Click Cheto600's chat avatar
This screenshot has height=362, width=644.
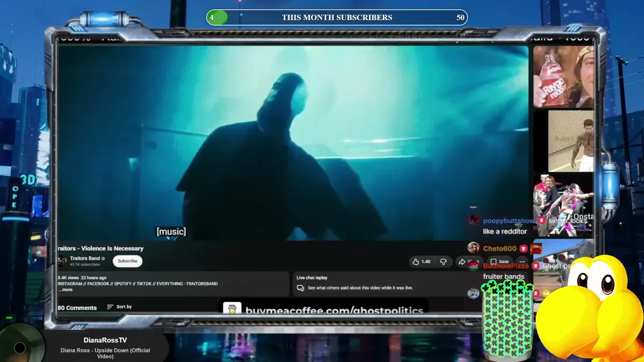(x=473, y=247)
